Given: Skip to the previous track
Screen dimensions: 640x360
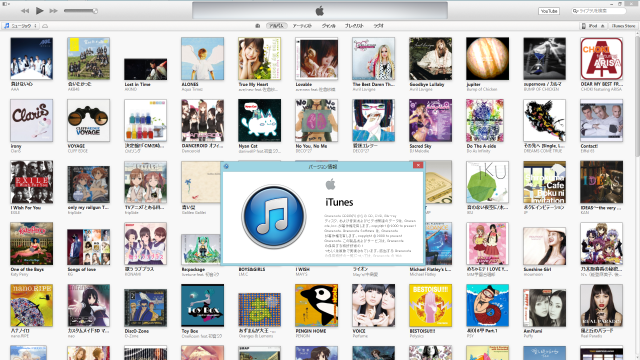Looking at the screenshot, I should click(x=24, y=11).
